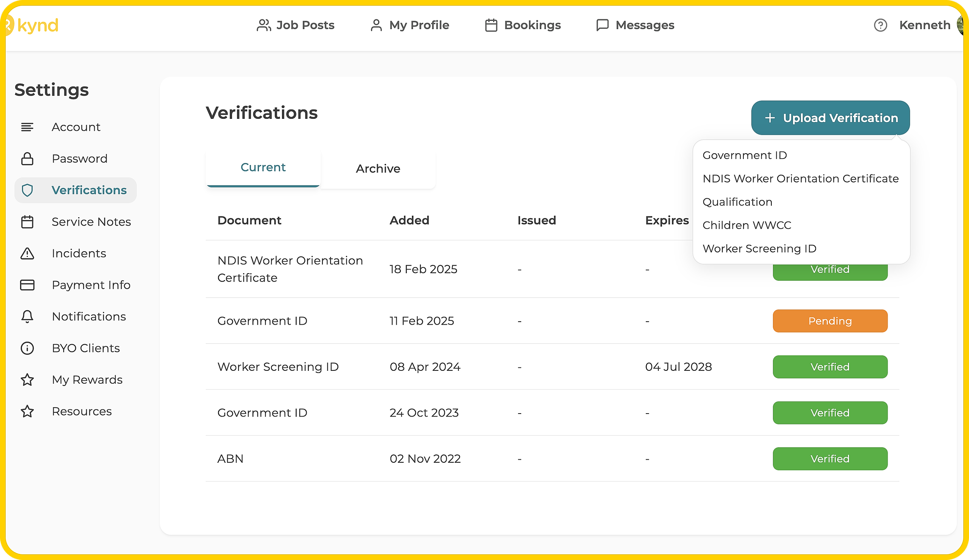The width and height of the screenshot is (969, 560).
Task: Click the warning triangle Incidents icon
Action: pyautogui.click(x=27, y=254)
